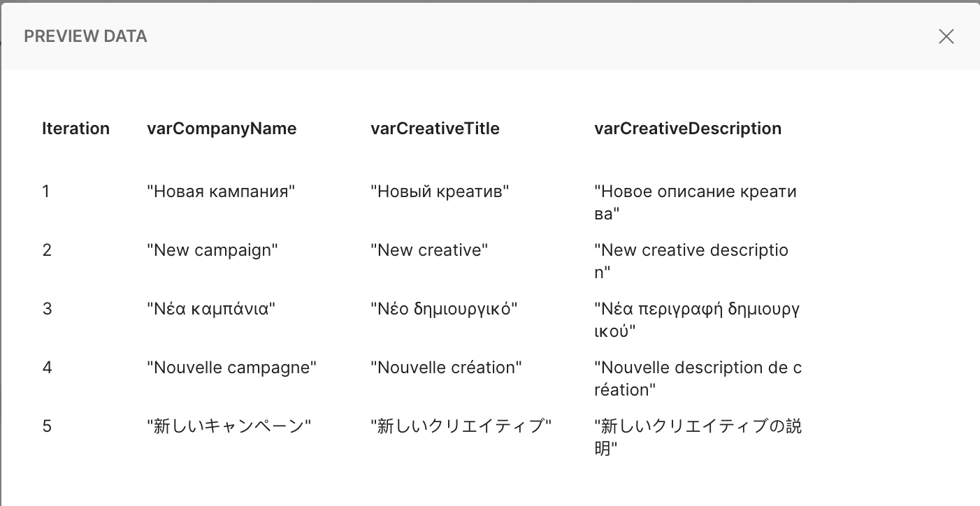
Task: Click iteration number 5
Action: (x=47, y=426)
